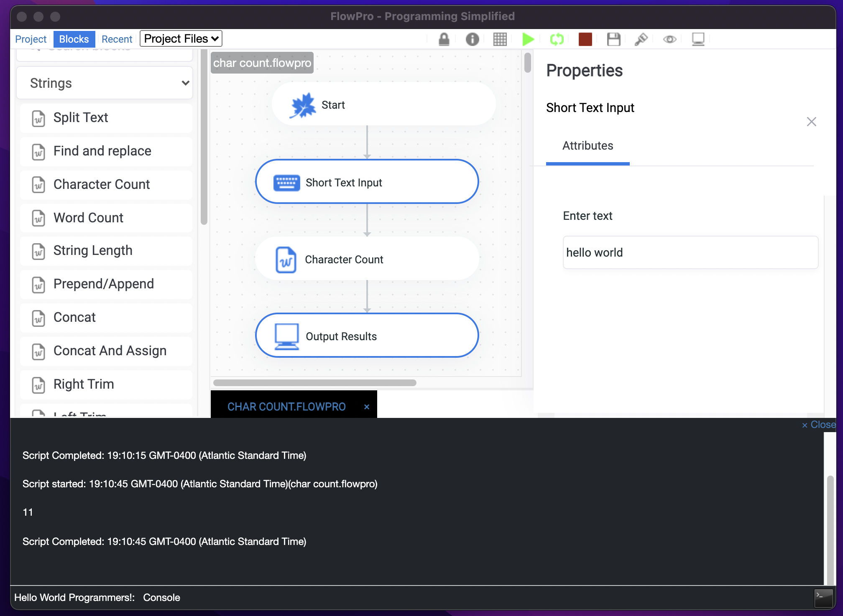Select the Character Count canvas node label
This screenshot has width=843, height=616.
(344, 260)
